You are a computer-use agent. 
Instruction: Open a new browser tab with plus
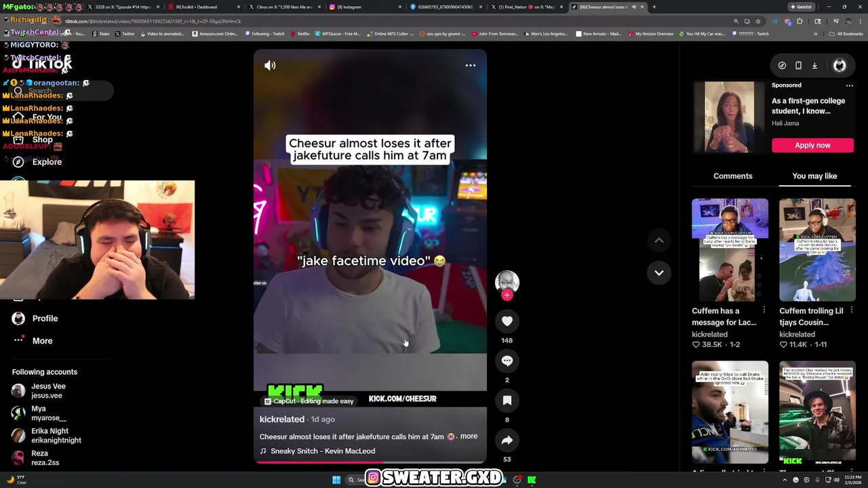pyautogui.click(x=654, y=7)
